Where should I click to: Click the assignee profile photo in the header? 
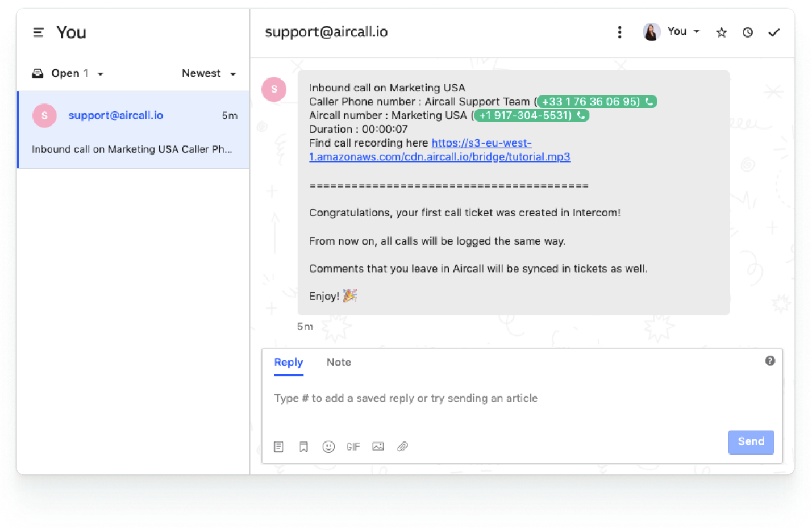651,32
